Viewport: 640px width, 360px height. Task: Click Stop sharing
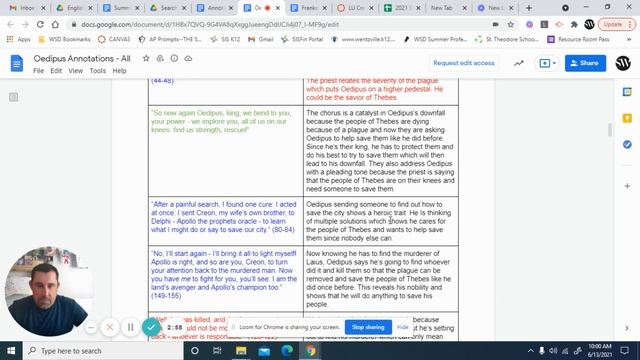[368, 327]
